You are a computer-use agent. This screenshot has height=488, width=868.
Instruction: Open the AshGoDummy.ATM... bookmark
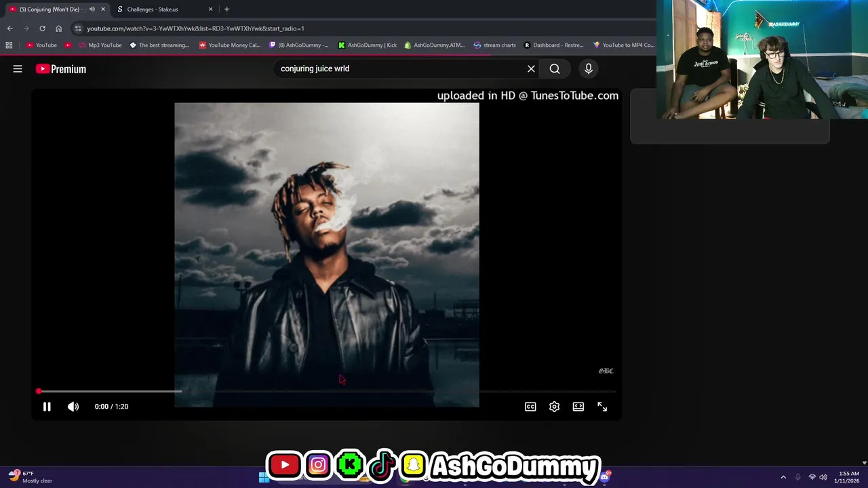pos(434,45)
